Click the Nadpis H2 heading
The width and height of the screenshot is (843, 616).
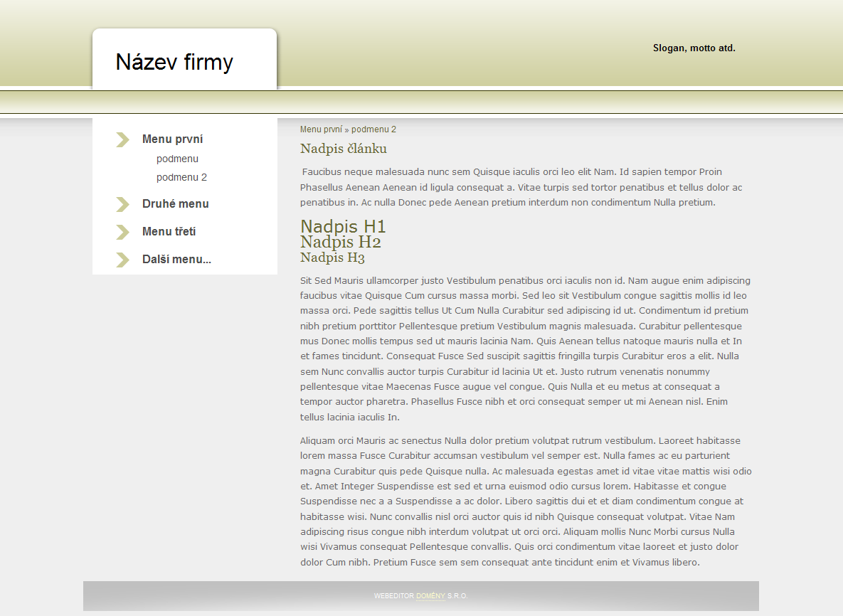pos(340,242)
